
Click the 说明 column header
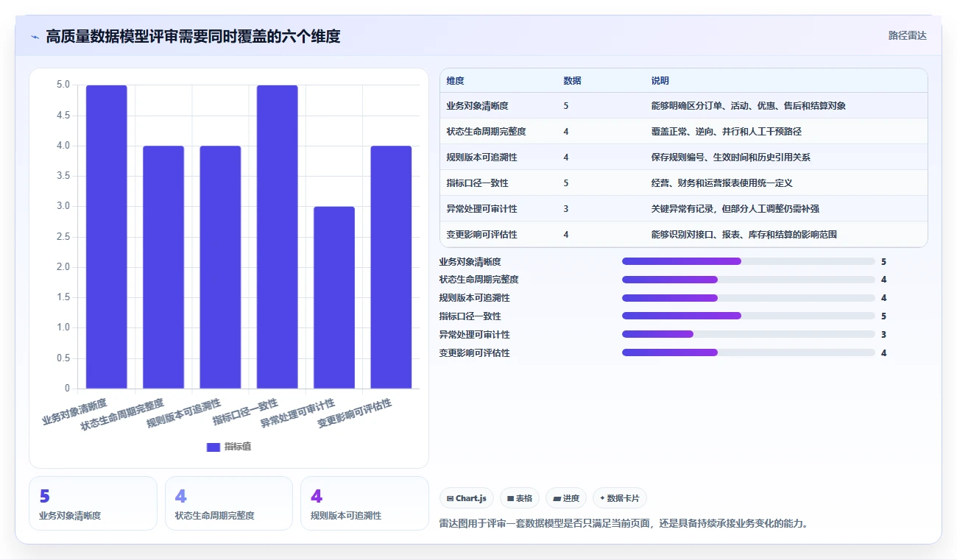coord(660,81)
